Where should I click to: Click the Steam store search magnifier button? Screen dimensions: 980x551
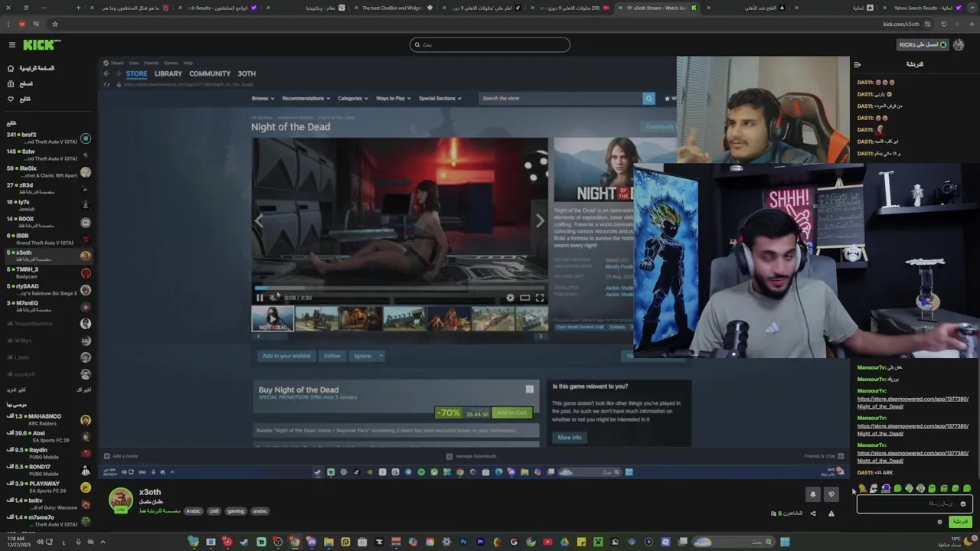648,98
